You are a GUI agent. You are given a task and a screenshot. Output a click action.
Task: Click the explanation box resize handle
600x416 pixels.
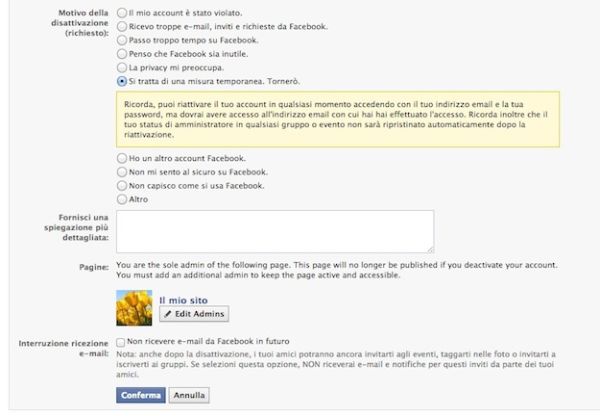pos(429,249)
